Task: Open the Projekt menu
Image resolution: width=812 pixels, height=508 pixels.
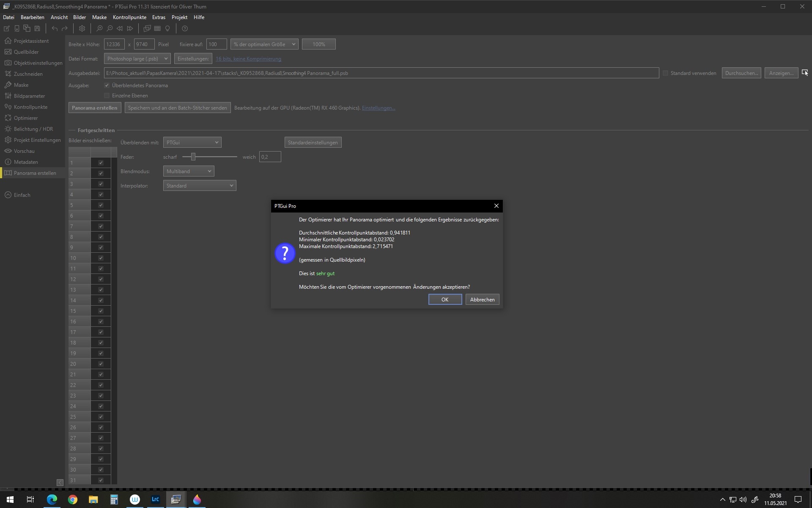Action: [x=179, y=17]
